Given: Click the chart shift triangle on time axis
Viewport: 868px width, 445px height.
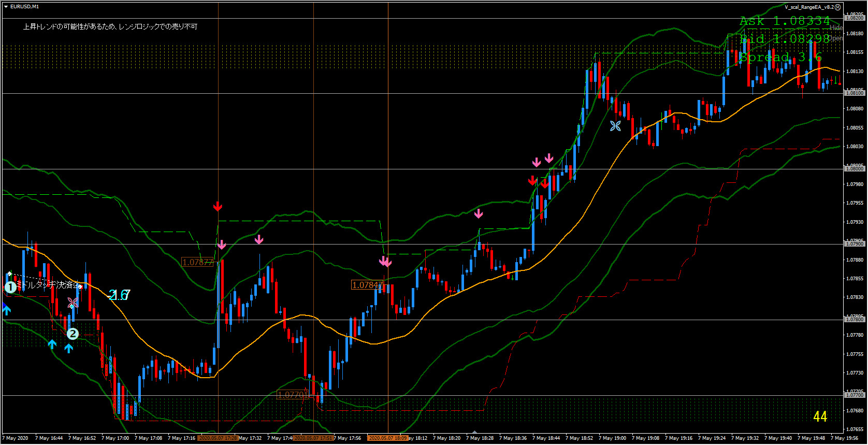Looking at the screenshot, I should (x=474, y=432).
